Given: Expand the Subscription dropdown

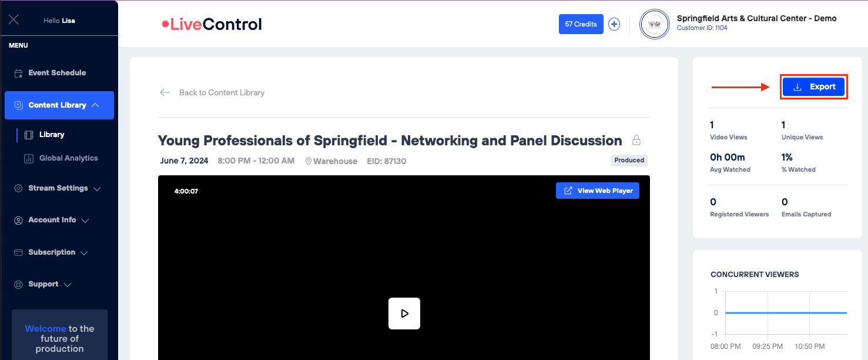Looking at the screenshot, I should 84,253.
